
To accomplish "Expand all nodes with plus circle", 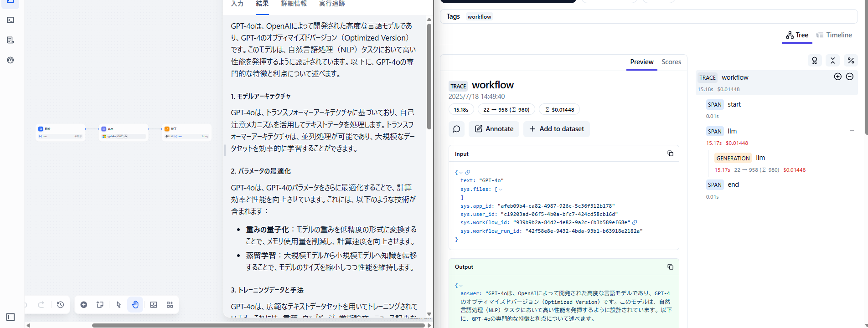I will 837,77.
